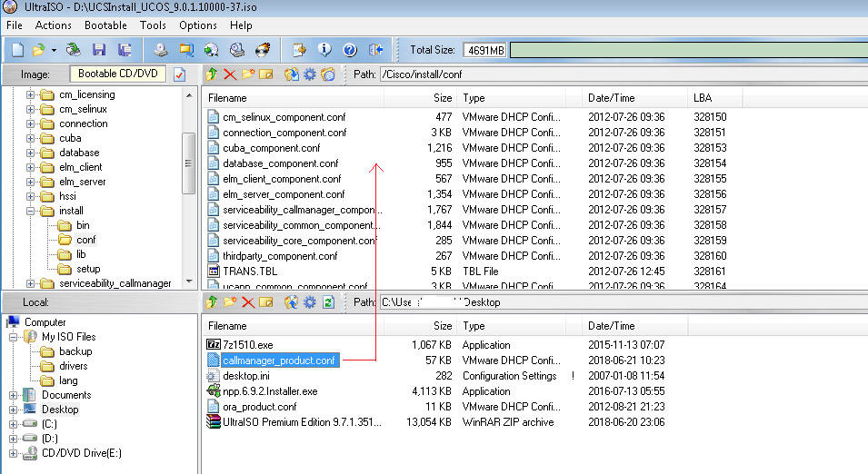This screenshot has height=474, width=868.
Task: Open the Actions menu
Action: pyautogui.click(x=53, y=25)
